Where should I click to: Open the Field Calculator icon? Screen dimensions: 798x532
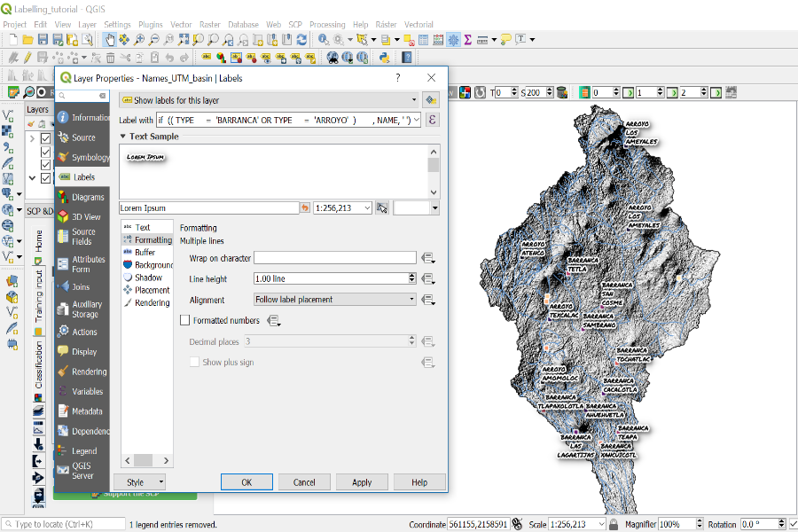point(438,40)
